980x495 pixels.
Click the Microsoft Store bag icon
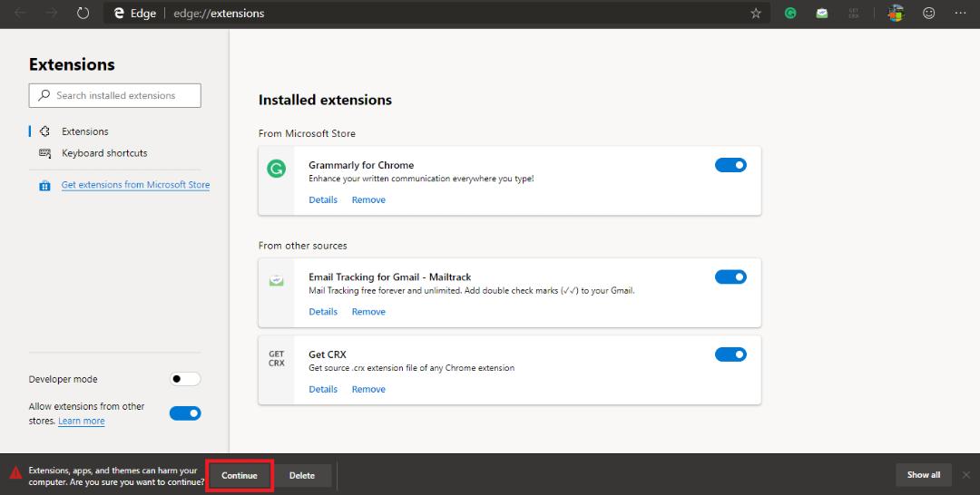[x=44, y=185]
